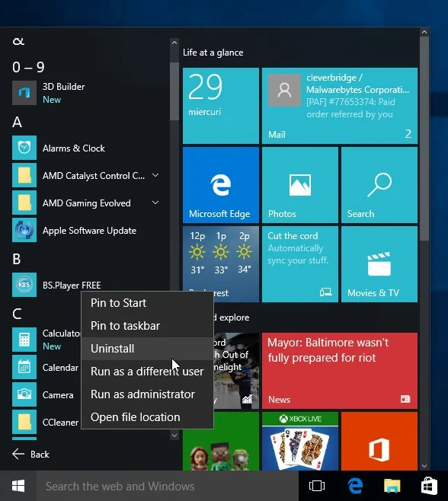This screenshot has height=501, width=448.
Task: Choose Run as administrator
Action: point(147,394)
